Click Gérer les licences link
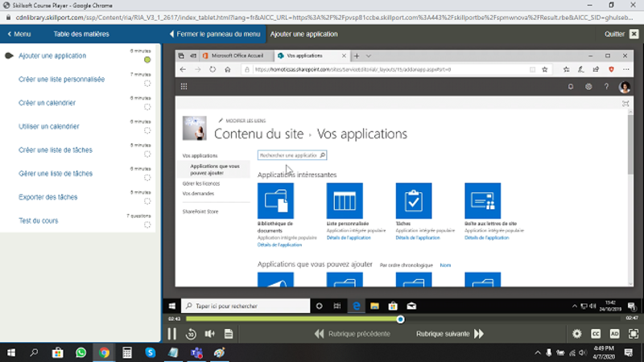644x362 pixels. point(201,183)
